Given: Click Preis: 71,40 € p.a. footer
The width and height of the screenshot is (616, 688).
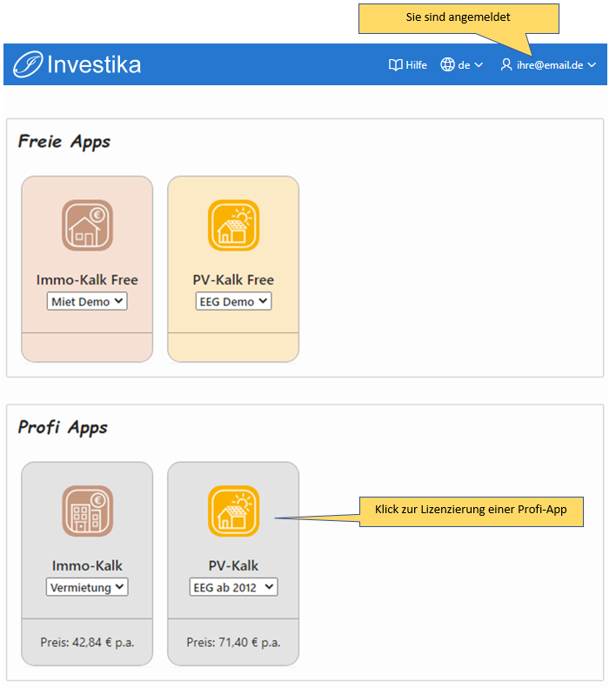Looking at the screenshot, I should pos(233,643).
